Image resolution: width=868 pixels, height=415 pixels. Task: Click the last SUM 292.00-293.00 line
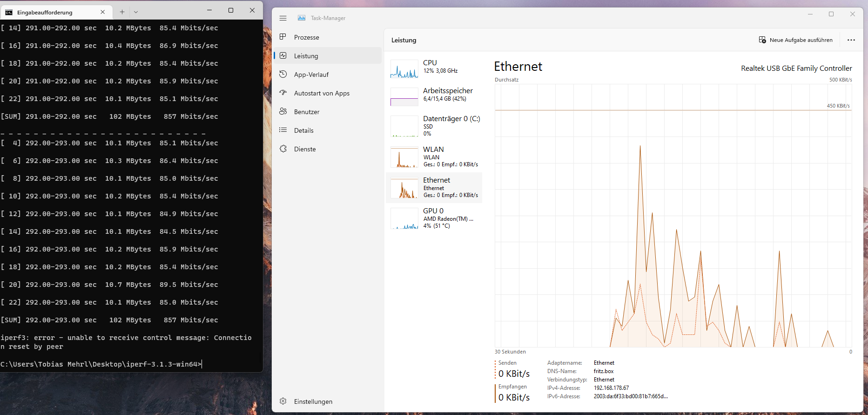click(109, 320)
